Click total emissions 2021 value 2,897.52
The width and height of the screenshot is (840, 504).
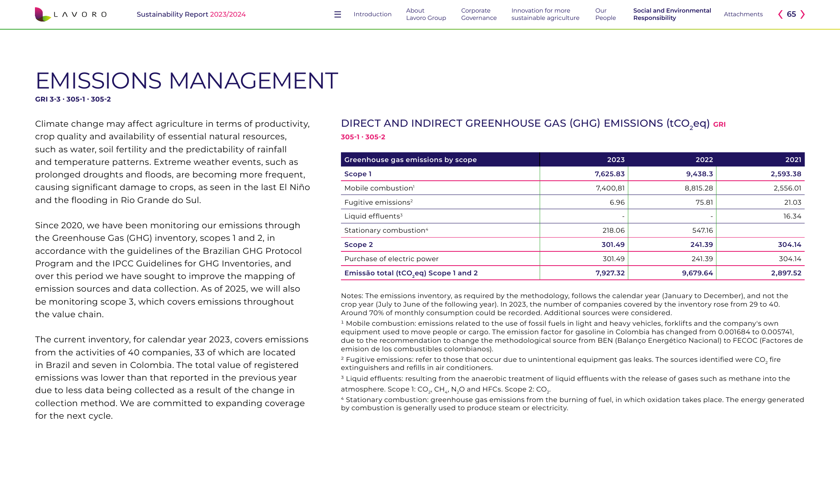[x=786, y=273]
